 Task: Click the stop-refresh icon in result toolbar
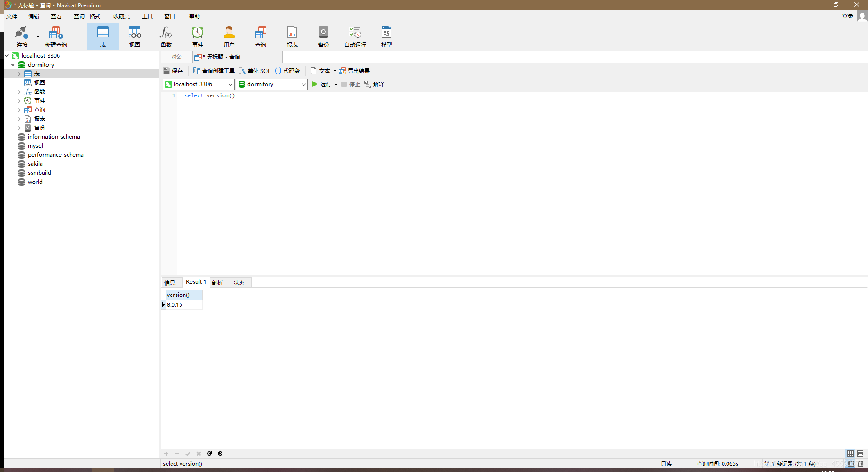(220, 454)
